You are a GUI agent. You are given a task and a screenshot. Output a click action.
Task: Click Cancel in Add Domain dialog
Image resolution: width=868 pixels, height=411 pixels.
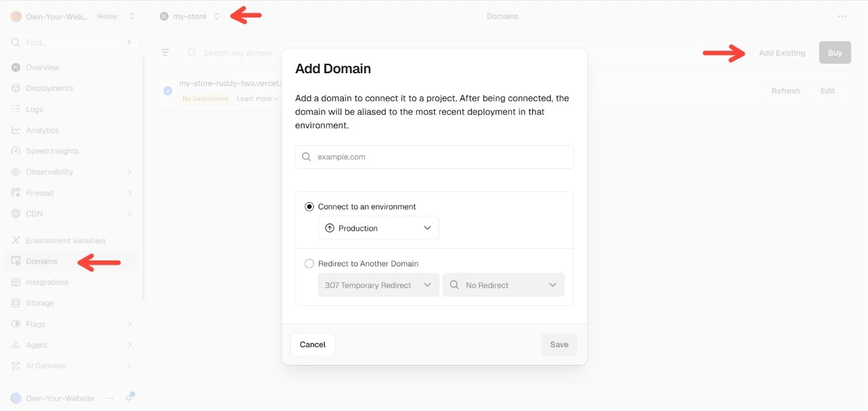(x=313, y=345)
